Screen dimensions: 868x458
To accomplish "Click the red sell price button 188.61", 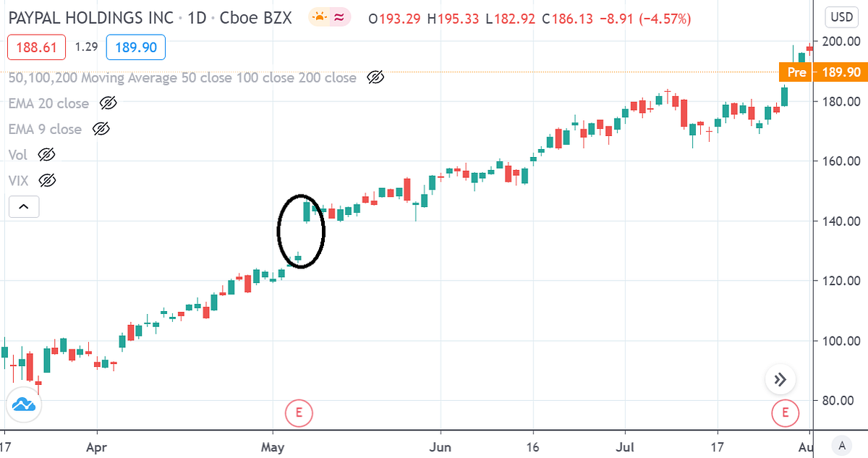I will click(x=35, y=47).
